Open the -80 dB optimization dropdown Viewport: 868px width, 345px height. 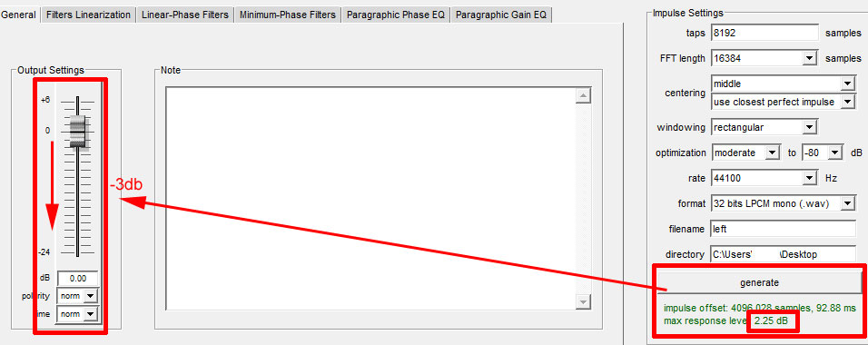pyautogui.click(x=822, y=153)
